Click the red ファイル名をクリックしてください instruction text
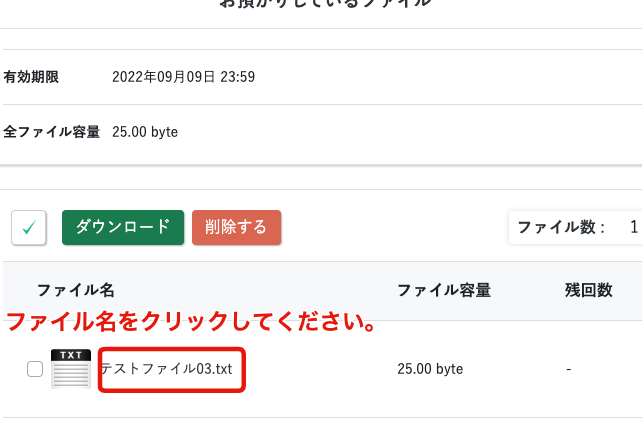This screenshot has height=424, width=642. click(191, 323)
